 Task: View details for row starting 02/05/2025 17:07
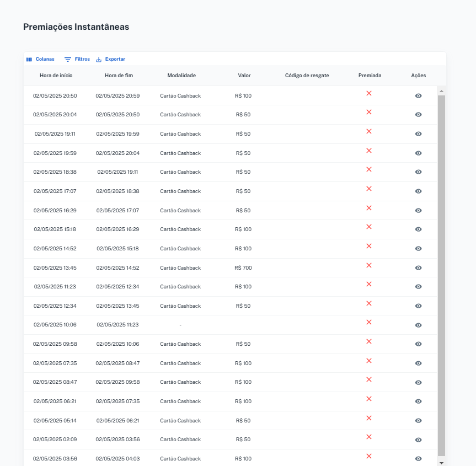pos(418,191)
